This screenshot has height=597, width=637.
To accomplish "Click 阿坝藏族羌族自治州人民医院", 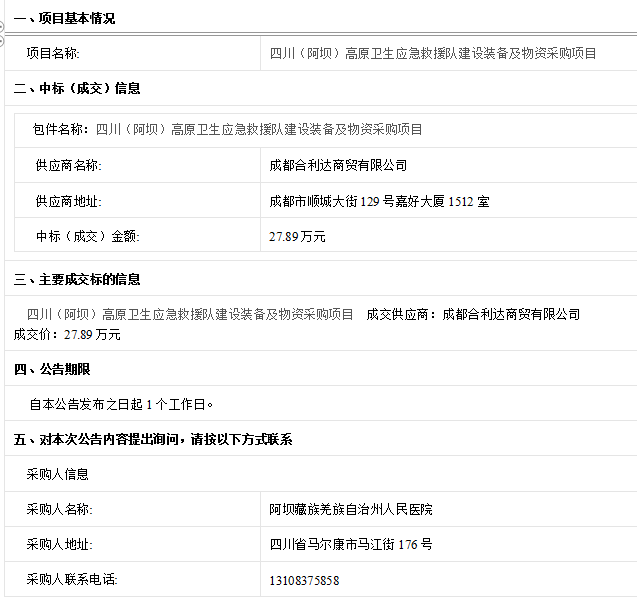I will pos(351,509).
